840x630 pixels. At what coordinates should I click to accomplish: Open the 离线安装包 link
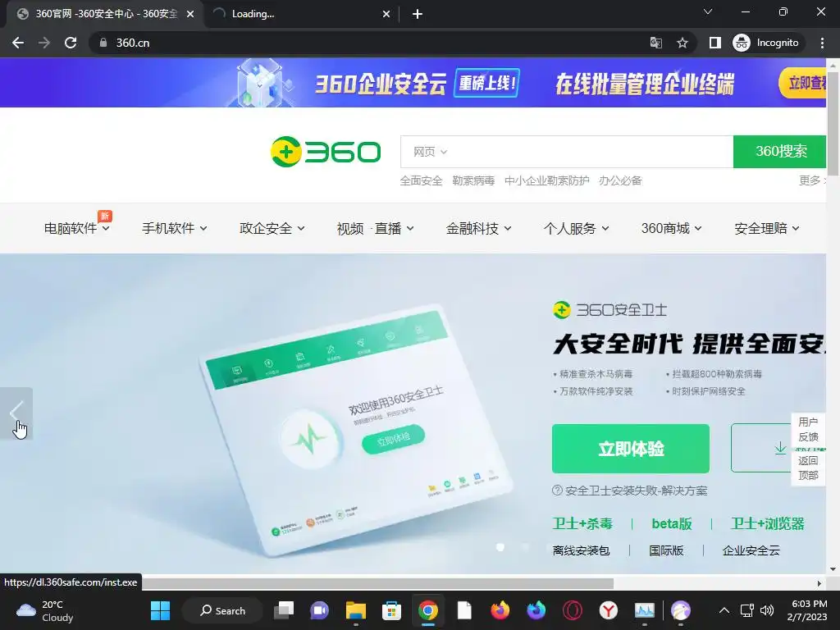tap(582, 550)
